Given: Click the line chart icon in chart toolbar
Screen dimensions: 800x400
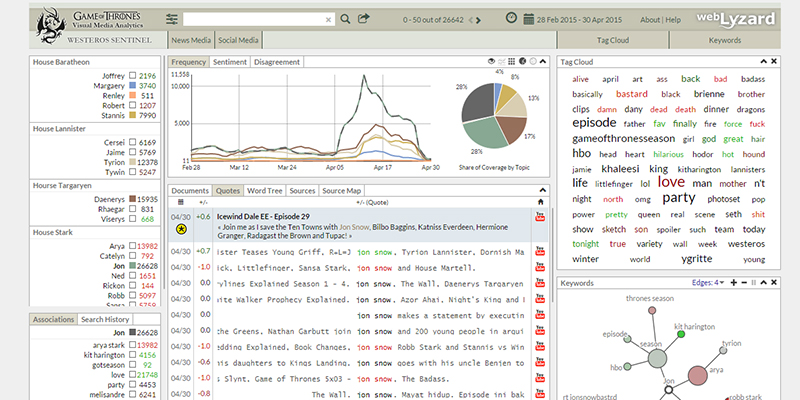Looking at the screenshot, I should pos(502,61).
